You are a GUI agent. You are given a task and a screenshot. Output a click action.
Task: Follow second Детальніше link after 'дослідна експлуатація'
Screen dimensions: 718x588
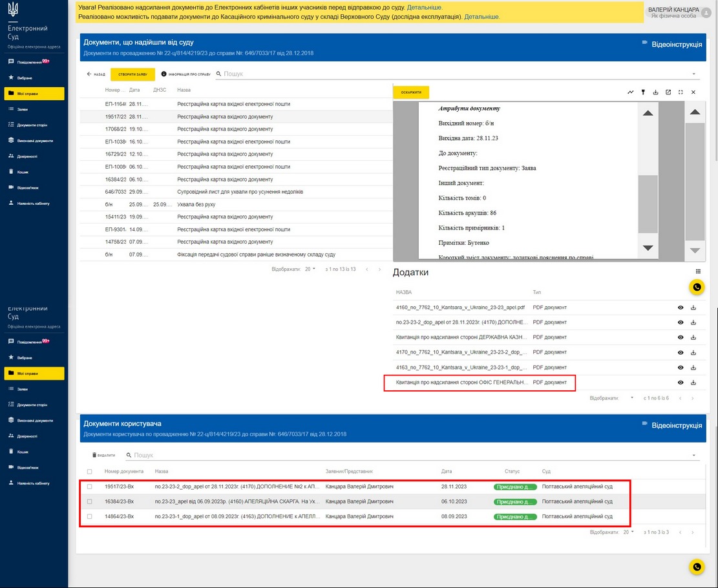481,17
